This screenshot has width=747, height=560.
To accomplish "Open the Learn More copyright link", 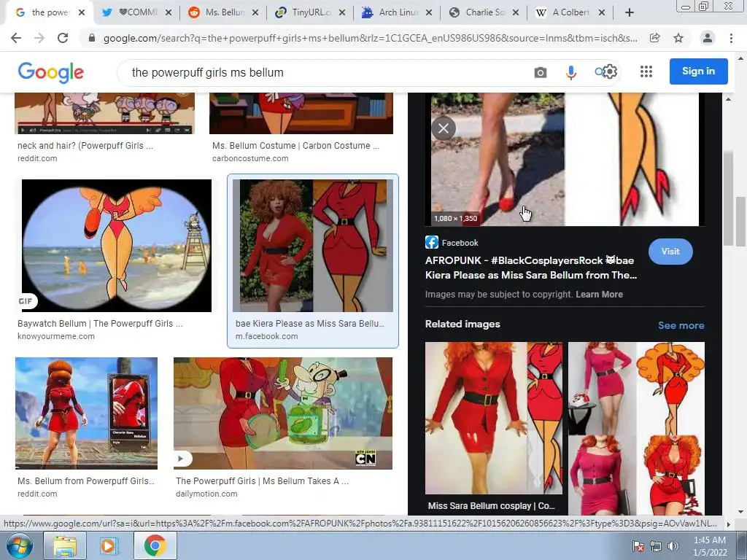I will tap(599, 295).
